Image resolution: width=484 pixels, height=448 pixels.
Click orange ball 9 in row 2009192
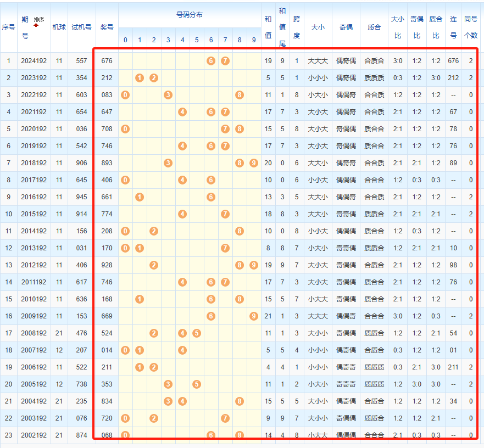click(254, 316)
